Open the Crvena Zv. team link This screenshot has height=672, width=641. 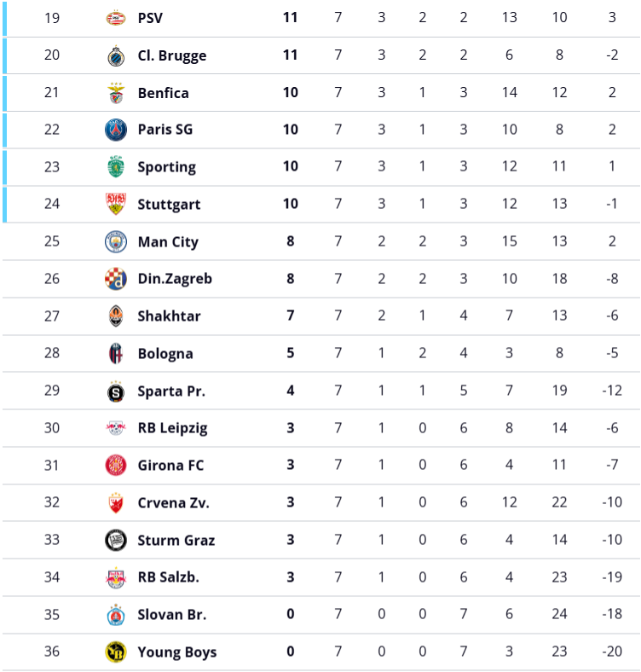(x=173, y=503)
